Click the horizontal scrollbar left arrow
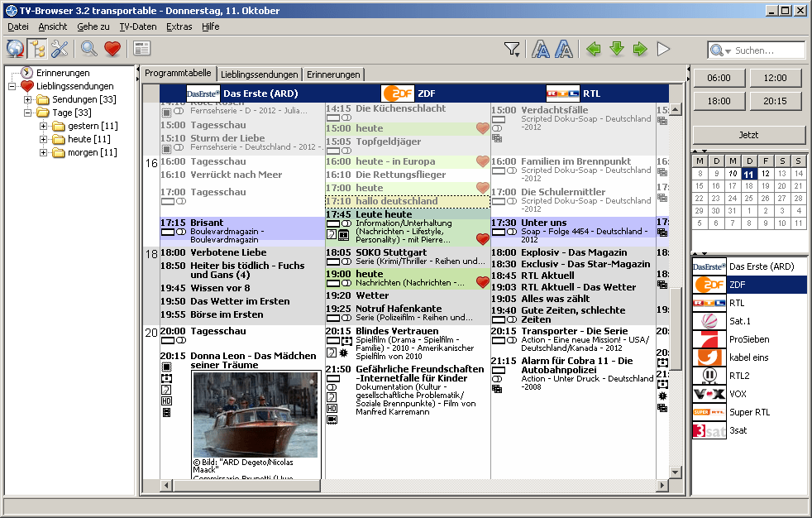Viewport: 812px width, 518px height. click(x=166, y=486)
